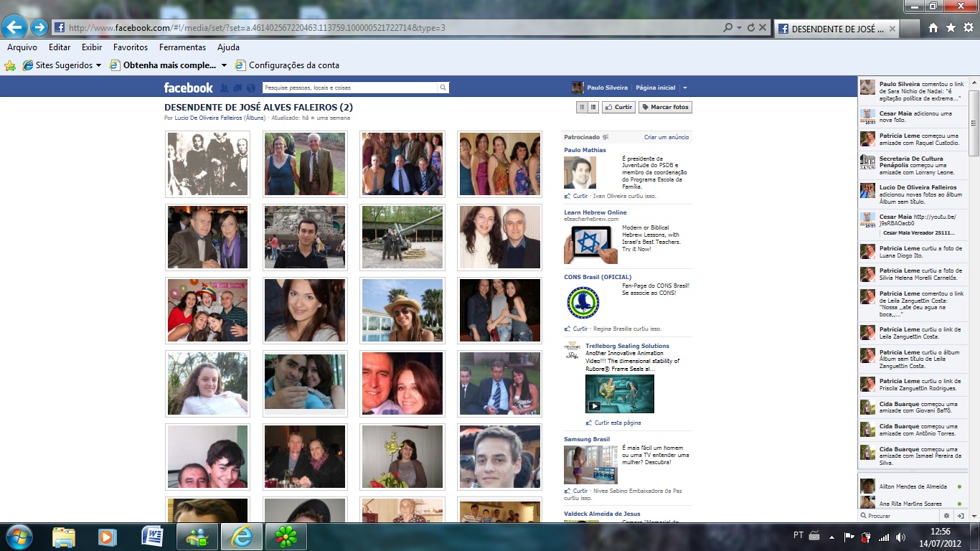980x551 pixels.
Task: Expand the Sites Sugeridos dropdown
Action: [98, 65]
